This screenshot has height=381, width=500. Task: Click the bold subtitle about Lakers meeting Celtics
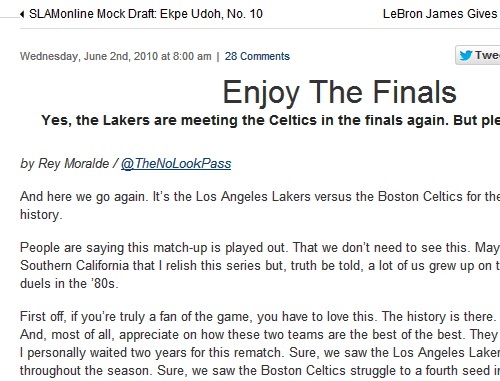point(270,120)
